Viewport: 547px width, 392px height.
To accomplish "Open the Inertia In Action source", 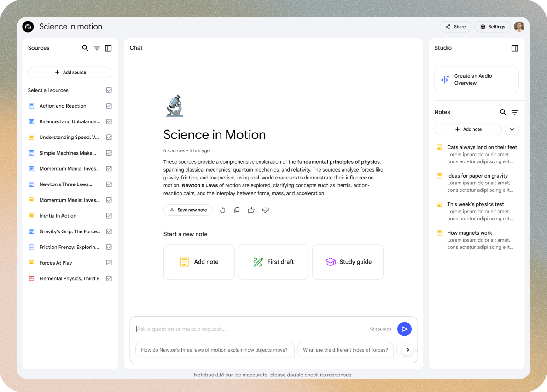I will [58, 216].
